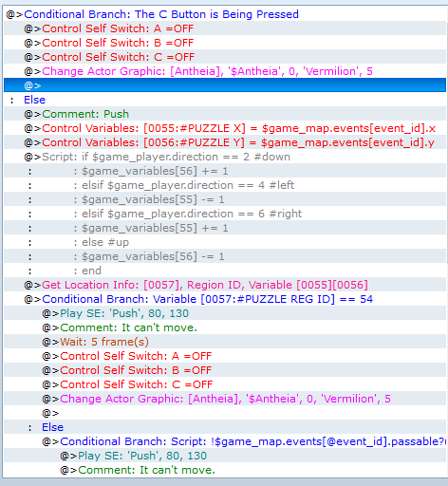Select Play SE 'Push' line under the passable? script branch
Image resolution: width=448 pixels, height=486 pixels.
click(225, 456)
